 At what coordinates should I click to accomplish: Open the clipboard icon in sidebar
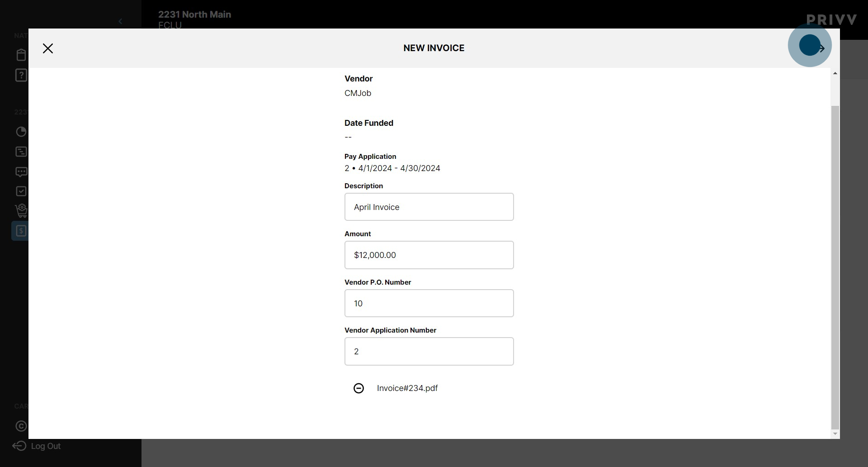(21, 55)
